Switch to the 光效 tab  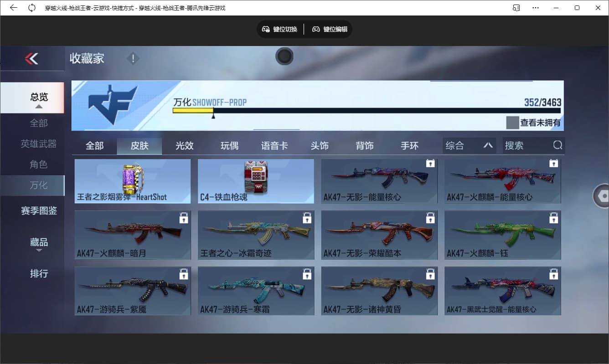pos(184,145)
